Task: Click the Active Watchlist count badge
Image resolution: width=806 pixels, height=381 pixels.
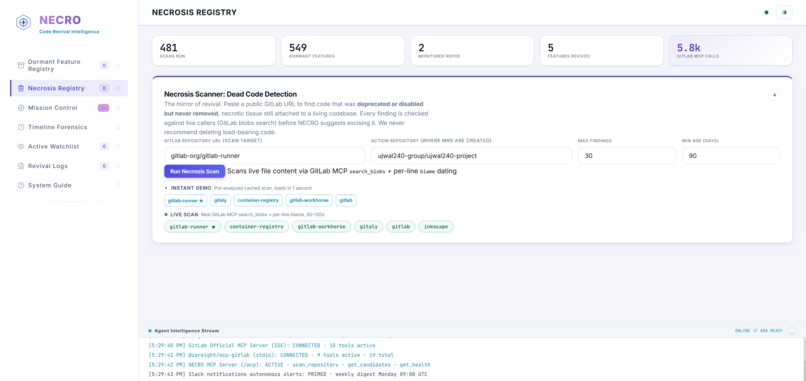Action: [x=104, y=147]
